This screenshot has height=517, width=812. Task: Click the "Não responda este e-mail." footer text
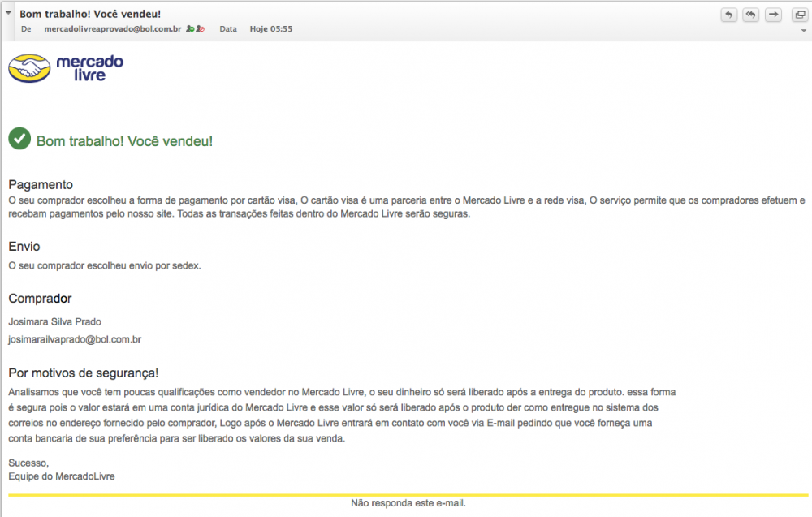(408, 503)
